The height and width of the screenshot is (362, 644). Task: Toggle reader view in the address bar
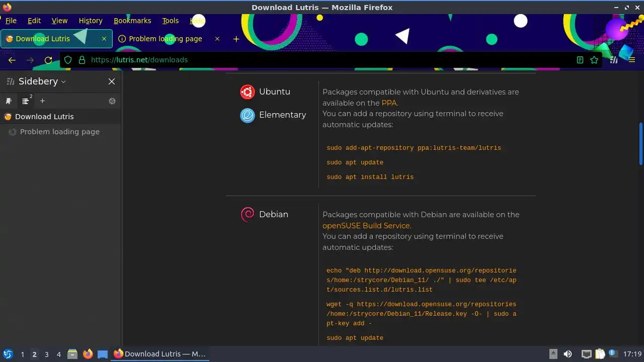580,60
